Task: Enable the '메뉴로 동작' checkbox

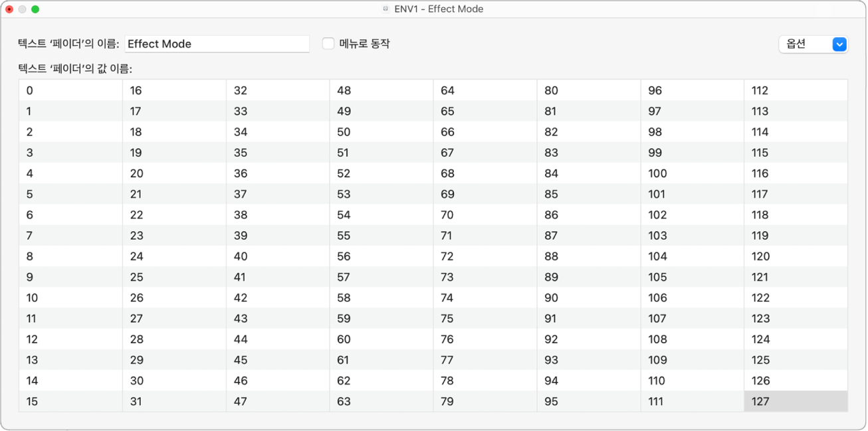Action: 328,44
